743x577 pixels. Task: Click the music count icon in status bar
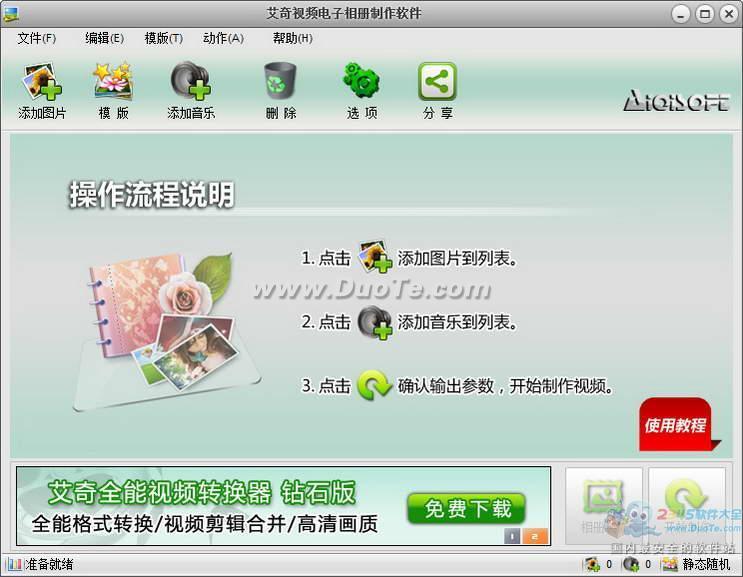(631, 564)
